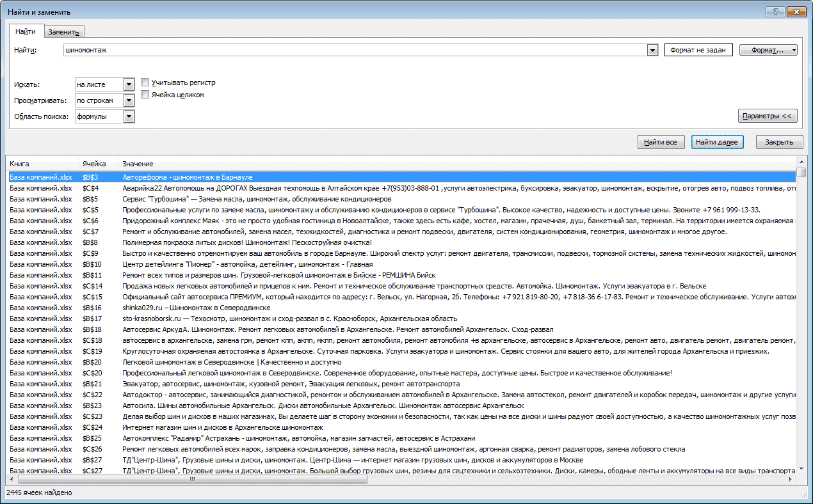Click the Найти все button
This screenshot has width=813, height=504.
point(661,142)
